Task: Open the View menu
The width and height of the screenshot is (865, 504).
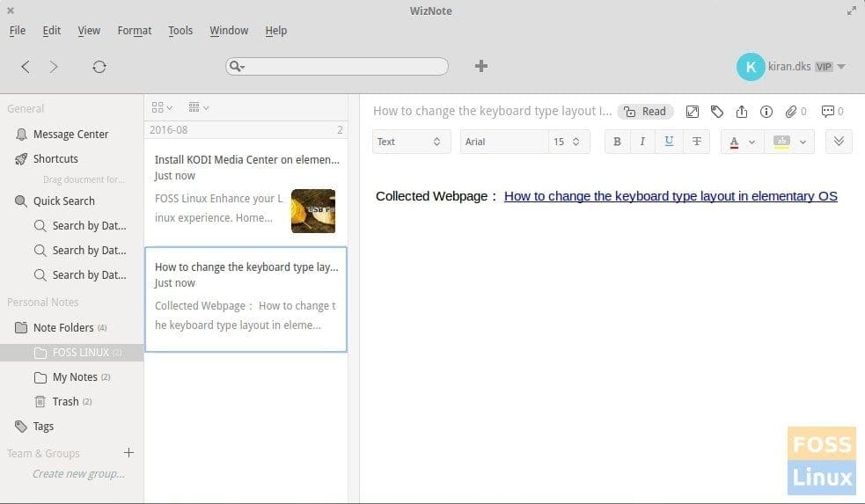Action: click(x=89, y=31)
